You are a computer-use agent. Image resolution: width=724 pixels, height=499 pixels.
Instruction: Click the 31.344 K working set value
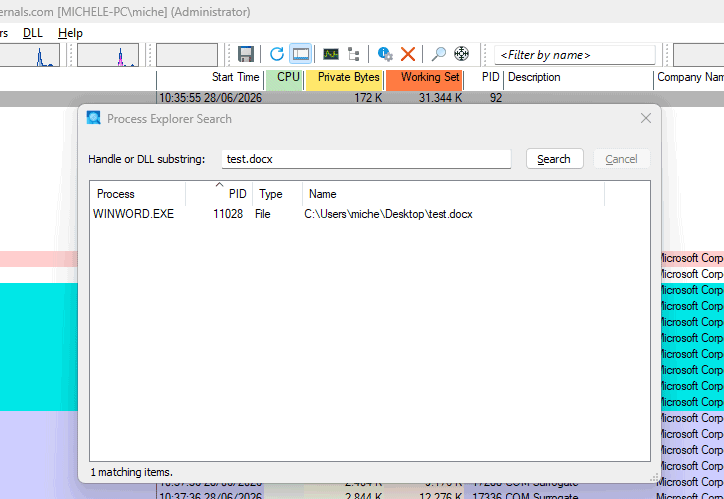coord(440,98)
